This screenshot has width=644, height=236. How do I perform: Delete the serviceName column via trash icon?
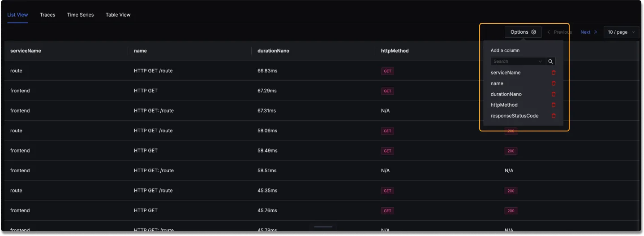pos(554,73)
